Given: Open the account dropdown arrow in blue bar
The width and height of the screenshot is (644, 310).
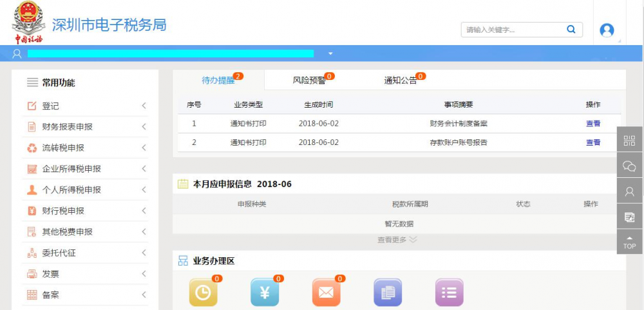Looking at the screenshot, I should (x=330, y=53).
